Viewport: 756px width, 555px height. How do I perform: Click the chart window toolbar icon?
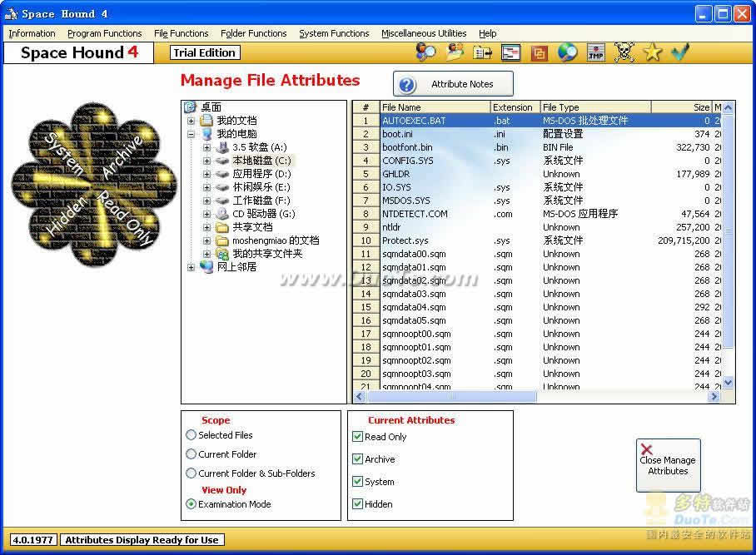(x=510, y=52)
